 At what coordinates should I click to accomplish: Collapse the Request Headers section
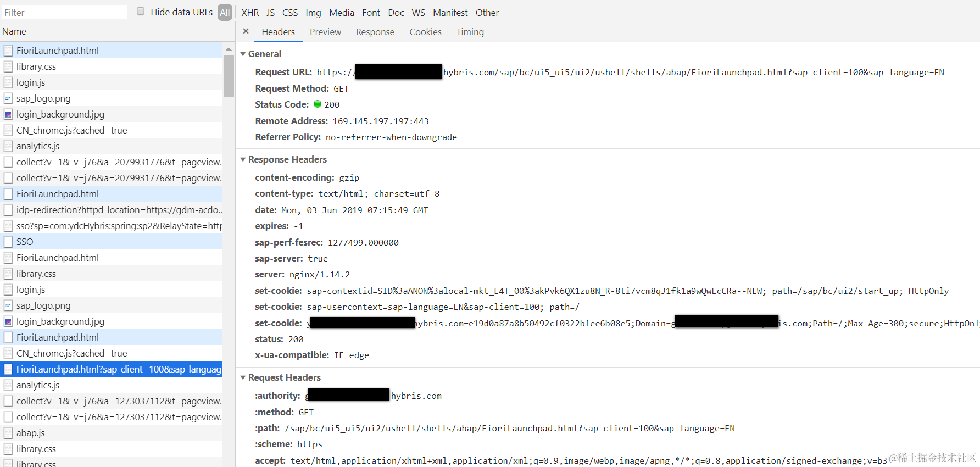(243, 377)
